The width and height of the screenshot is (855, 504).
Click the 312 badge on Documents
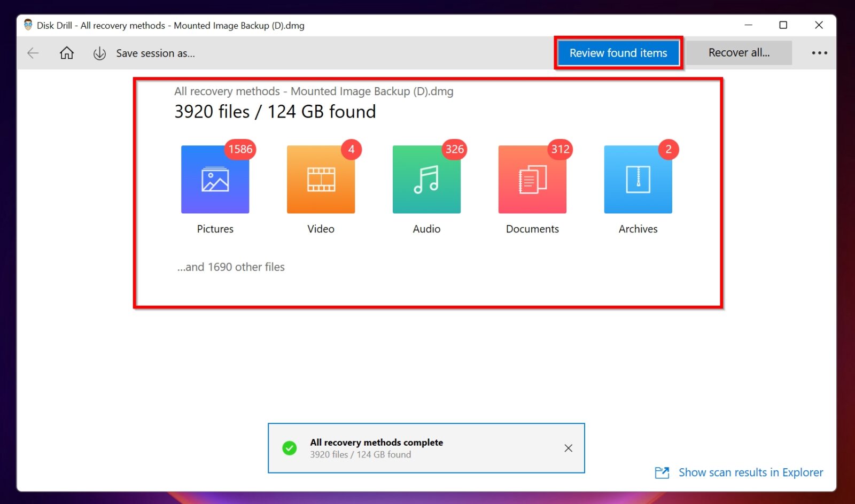point(559,150)
